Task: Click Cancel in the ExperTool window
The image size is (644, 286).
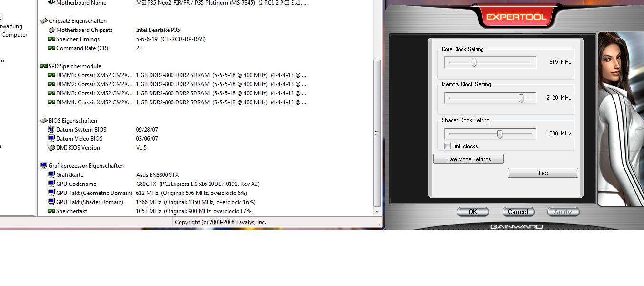Action: [518, 212]
